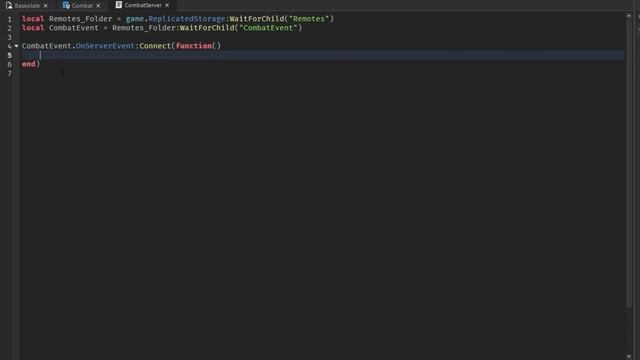This screenshot has width=640, height=360.
Task: Click the "CombatEvent" string on line 2
Action: [268, 28]
